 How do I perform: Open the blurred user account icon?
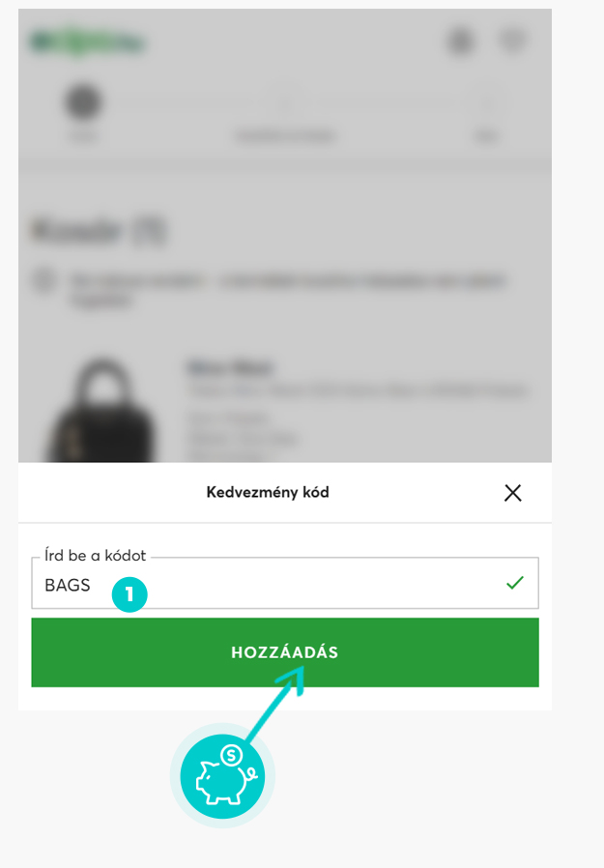(461, 42)
